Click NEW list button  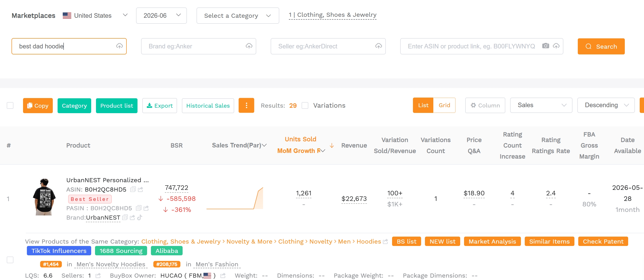pyautogui.click(x=442, y=241)
